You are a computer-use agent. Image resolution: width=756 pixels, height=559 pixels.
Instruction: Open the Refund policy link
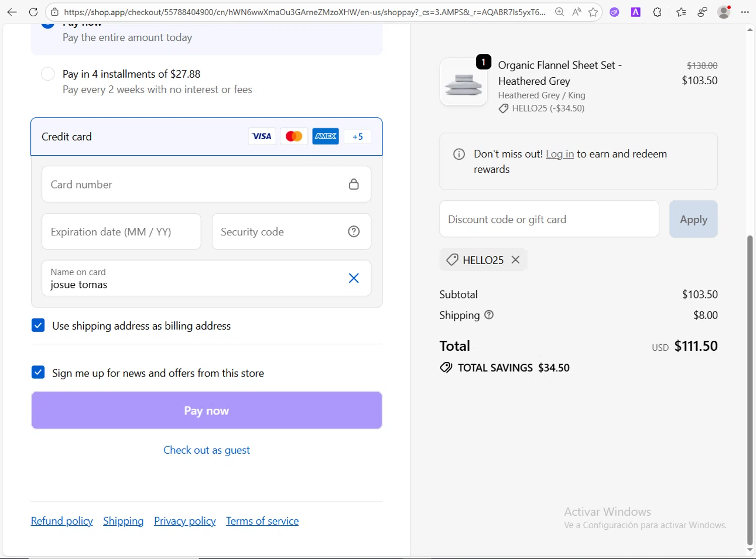(x=62, y=521)
